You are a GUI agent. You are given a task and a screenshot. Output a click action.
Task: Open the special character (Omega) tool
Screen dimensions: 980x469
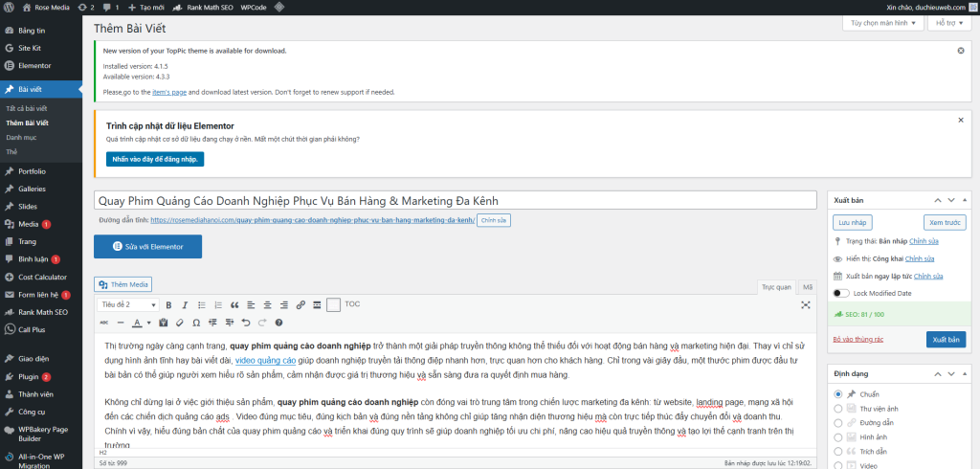(x=197, y=323)
